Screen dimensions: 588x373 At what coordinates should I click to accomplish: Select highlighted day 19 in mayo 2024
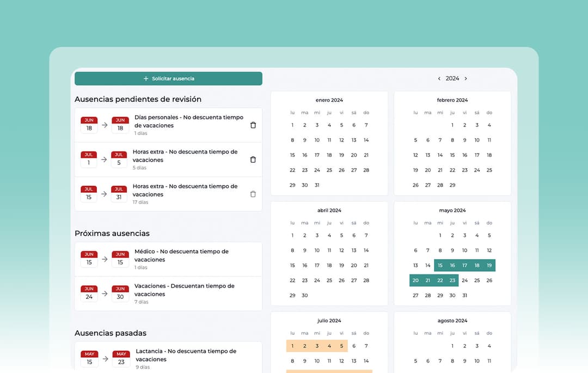[489, 265]
